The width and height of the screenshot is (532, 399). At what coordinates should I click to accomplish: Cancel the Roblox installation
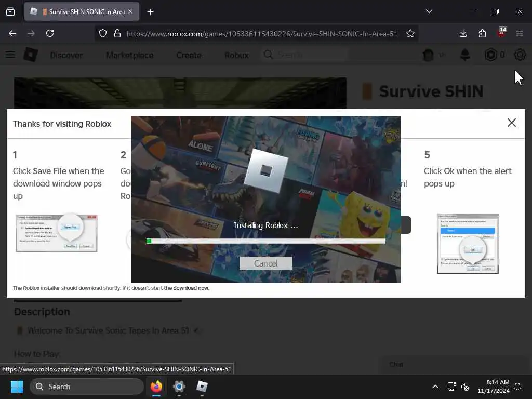265,263
